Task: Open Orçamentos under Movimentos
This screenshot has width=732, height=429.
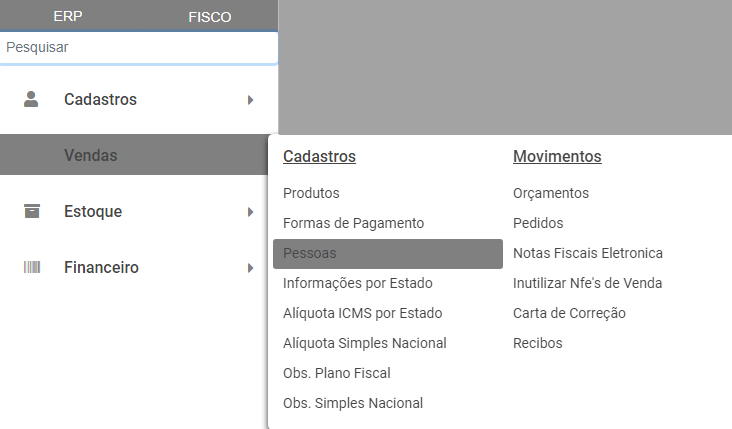Action: click(550, 193)
